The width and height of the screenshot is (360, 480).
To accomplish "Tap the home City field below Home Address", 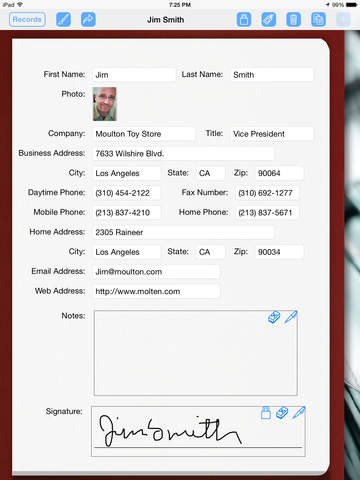I will [x=126, y=252].
